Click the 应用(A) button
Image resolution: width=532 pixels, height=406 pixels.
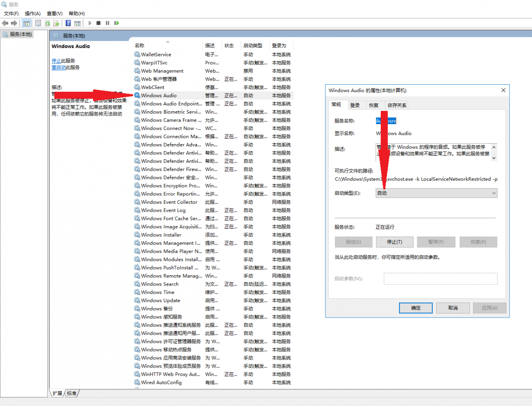490,308
